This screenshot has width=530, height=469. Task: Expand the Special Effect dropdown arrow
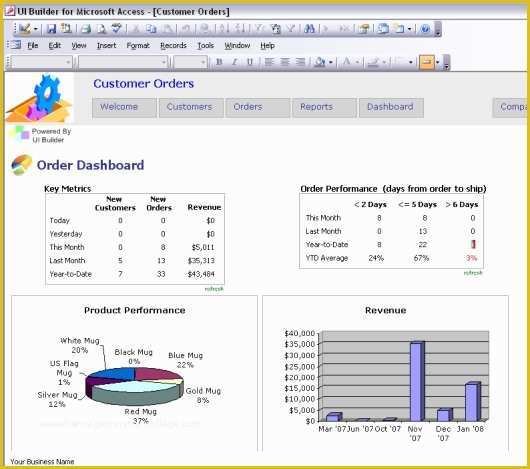[x=437, y=63]
